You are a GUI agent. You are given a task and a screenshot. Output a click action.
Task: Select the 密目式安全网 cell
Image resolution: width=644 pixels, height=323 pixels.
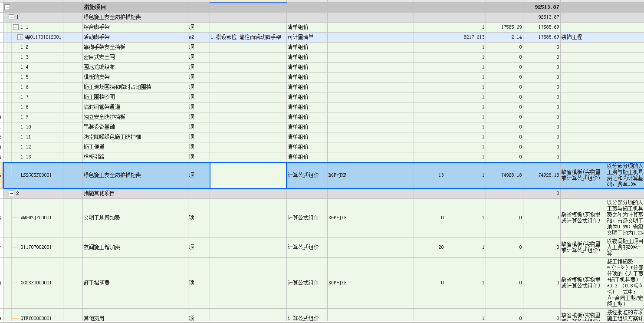(99, 57)
